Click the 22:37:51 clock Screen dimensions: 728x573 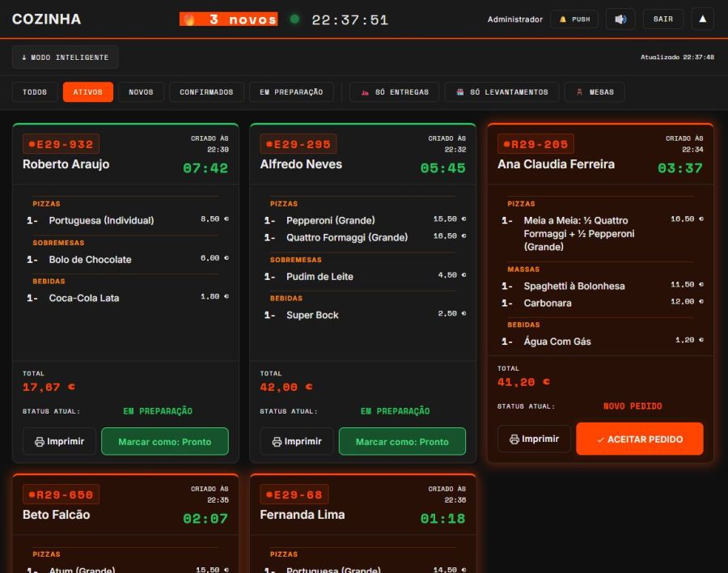350,20
